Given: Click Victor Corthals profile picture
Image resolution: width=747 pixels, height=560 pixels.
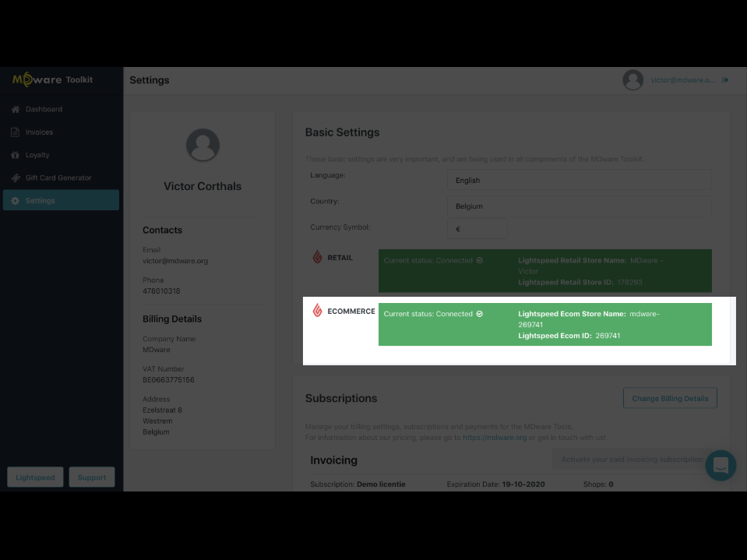Looking at the screenshot, I should (203, 145).
